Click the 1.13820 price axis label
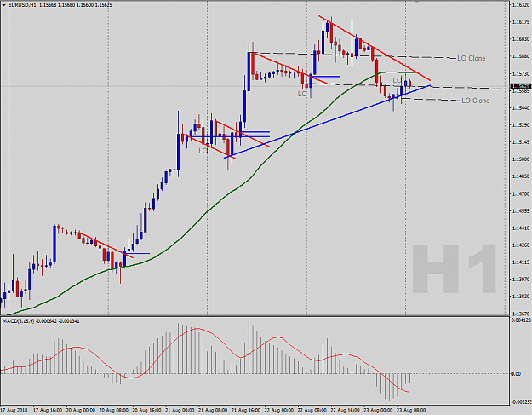This screenshot has width=532, height=415. click(521, 297)
